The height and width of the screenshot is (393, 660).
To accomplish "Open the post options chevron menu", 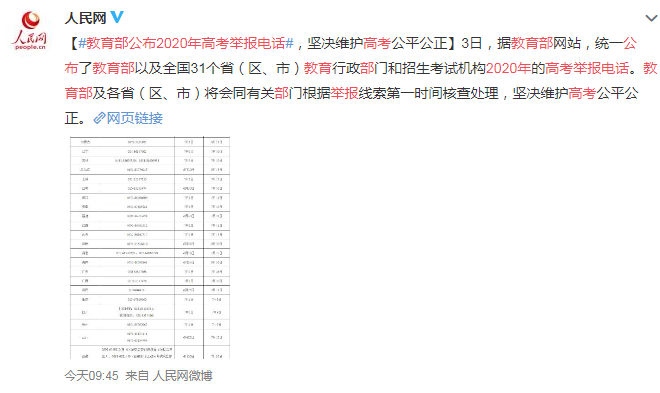I will click(x=651, y=18).
